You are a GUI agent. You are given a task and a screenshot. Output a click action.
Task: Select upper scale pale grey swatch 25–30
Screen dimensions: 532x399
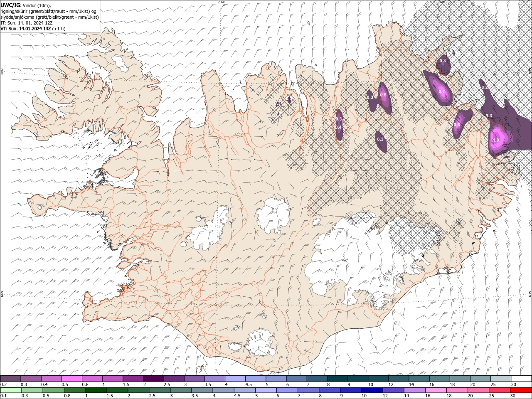[501, 379]
